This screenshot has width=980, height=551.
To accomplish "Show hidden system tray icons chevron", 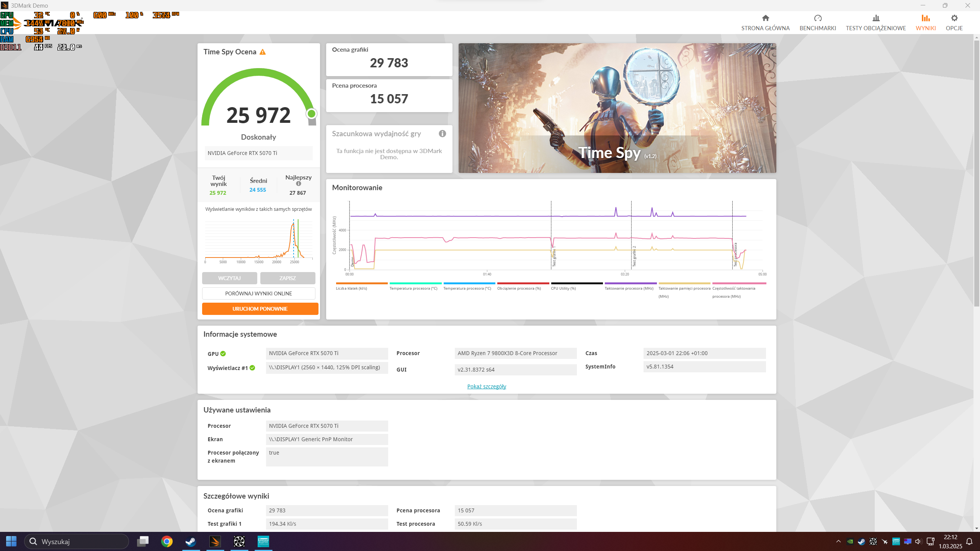I will (x=838, y=541).
